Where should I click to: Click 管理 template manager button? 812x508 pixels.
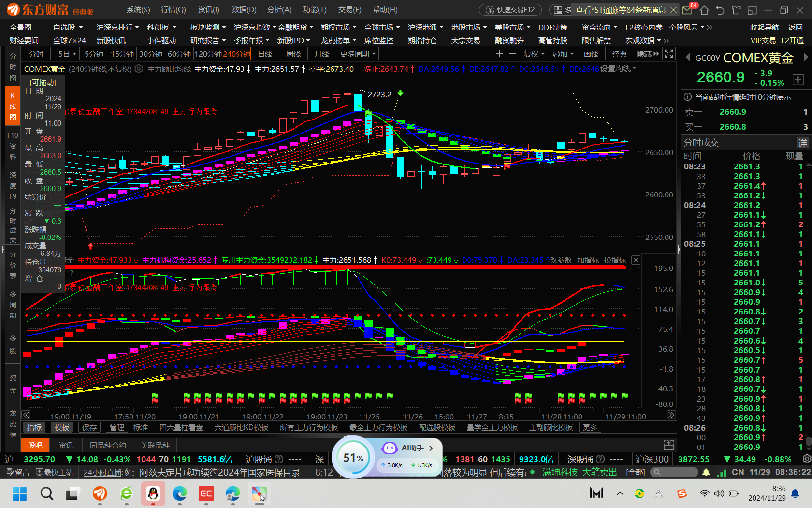(x=117, y=427)
